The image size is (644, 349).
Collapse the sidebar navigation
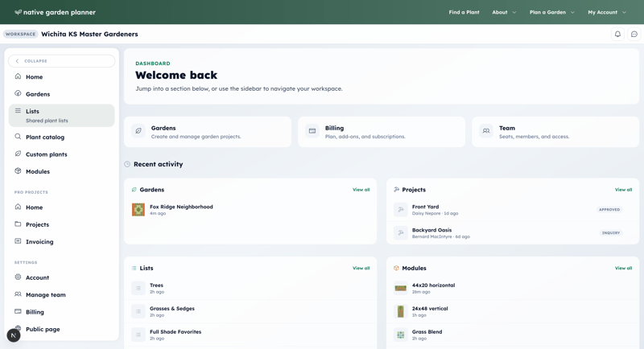point(61,61)
